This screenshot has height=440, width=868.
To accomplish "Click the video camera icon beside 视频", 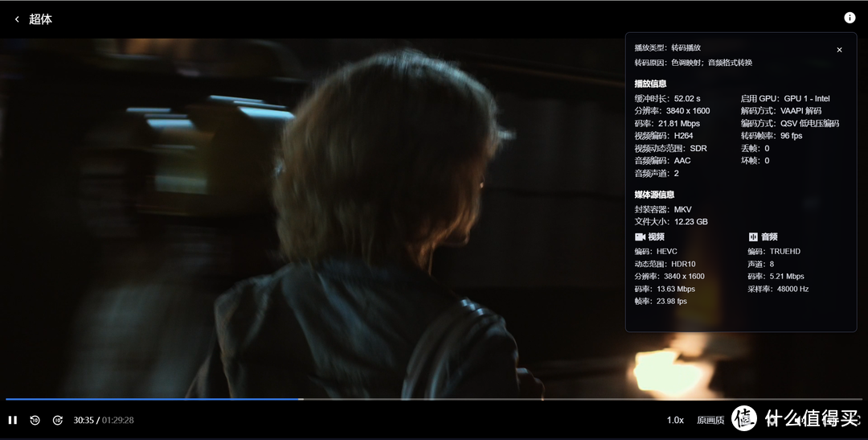I will point(640,236).
